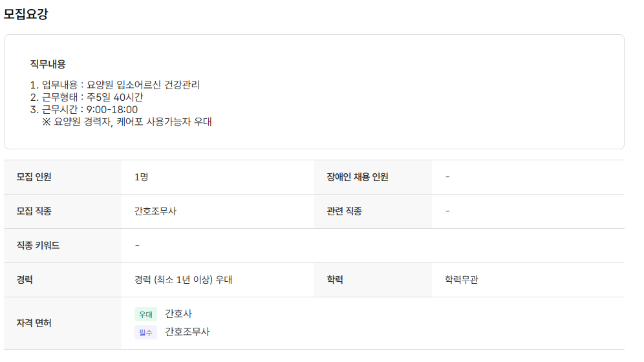
Task: Click the purple 필수 badge
Action: click(x=145, y=332)
